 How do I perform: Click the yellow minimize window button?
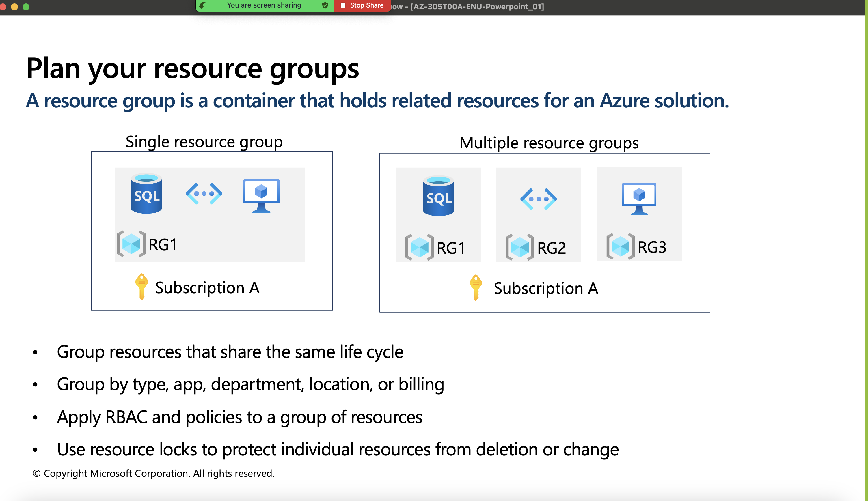click(x=14, y=7)
